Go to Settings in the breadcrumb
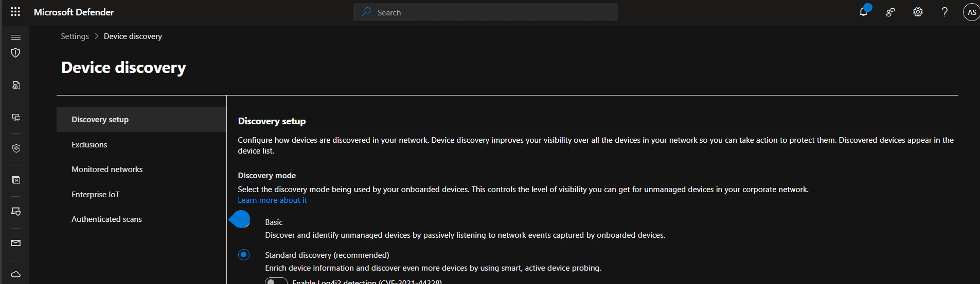The width and height of the screenshot is (980, 284). (x=75, y=36)
